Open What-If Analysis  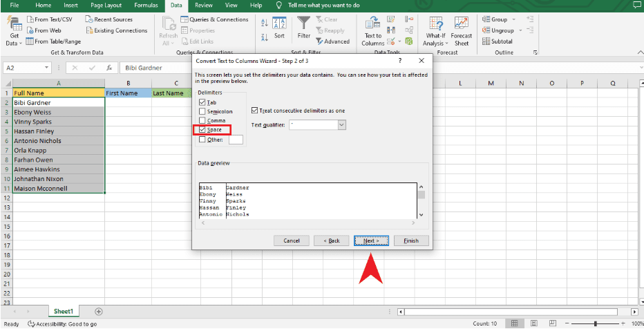(x=435, y=32)
